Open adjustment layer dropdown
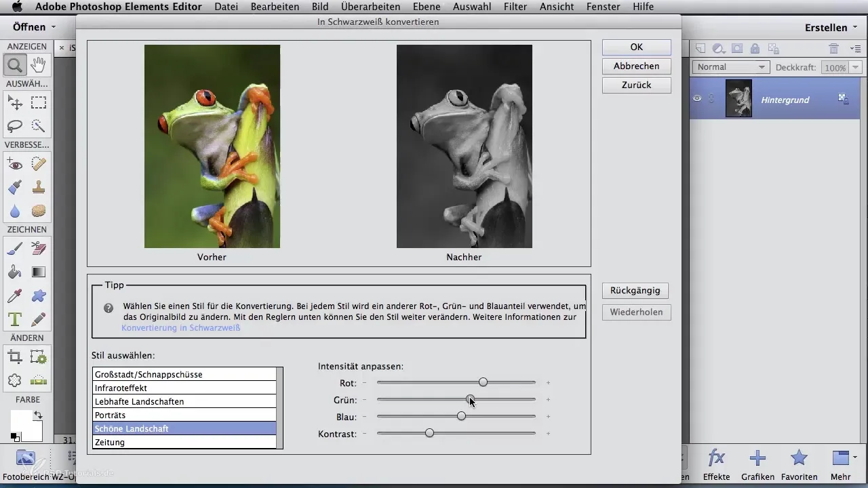The width and height of the screenshot is (868, 488). [x=719, y=48]
